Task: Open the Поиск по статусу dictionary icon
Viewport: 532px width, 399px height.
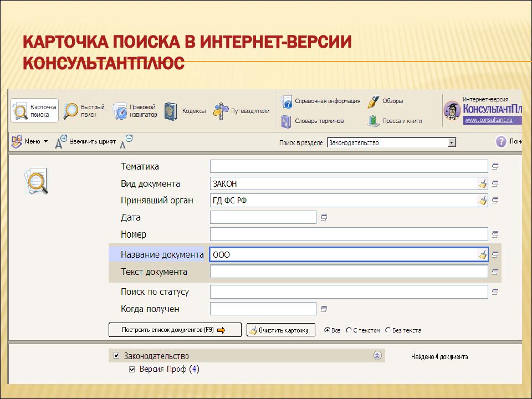Action: pyautogui.click(x=495, y=292)
